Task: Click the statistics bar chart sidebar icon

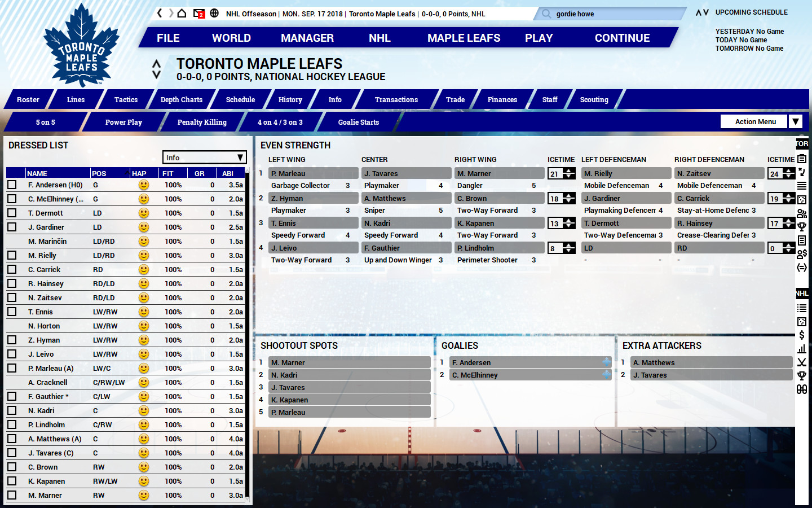Action: [x=802, y=348]
